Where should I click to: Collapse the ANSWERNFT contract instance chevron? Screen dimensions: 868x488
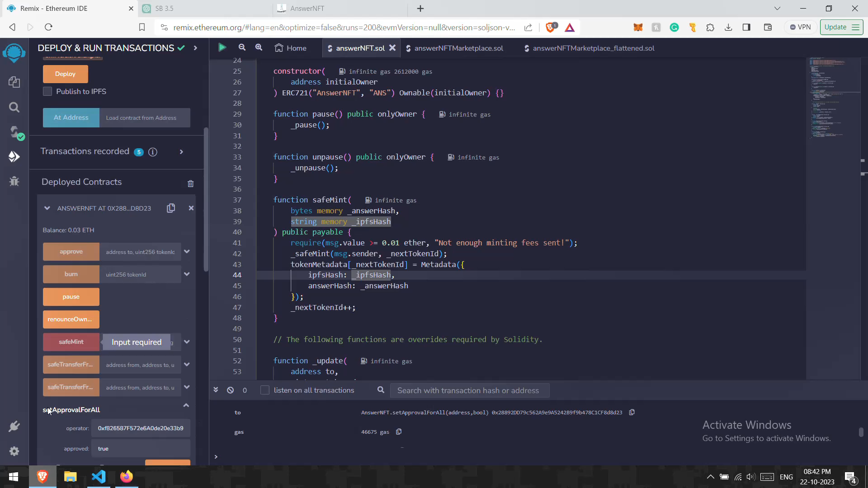(x=47, y=208)
